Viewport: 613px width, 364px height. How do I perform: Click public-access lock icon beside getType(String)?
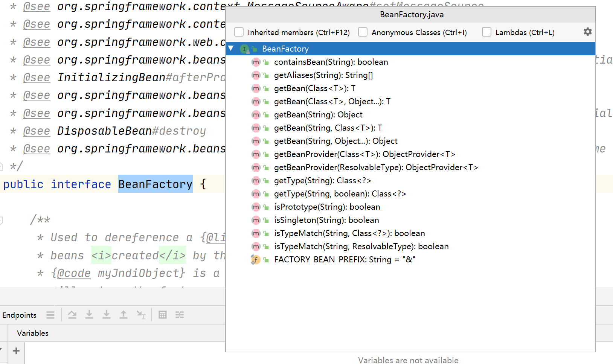point(266,181)
